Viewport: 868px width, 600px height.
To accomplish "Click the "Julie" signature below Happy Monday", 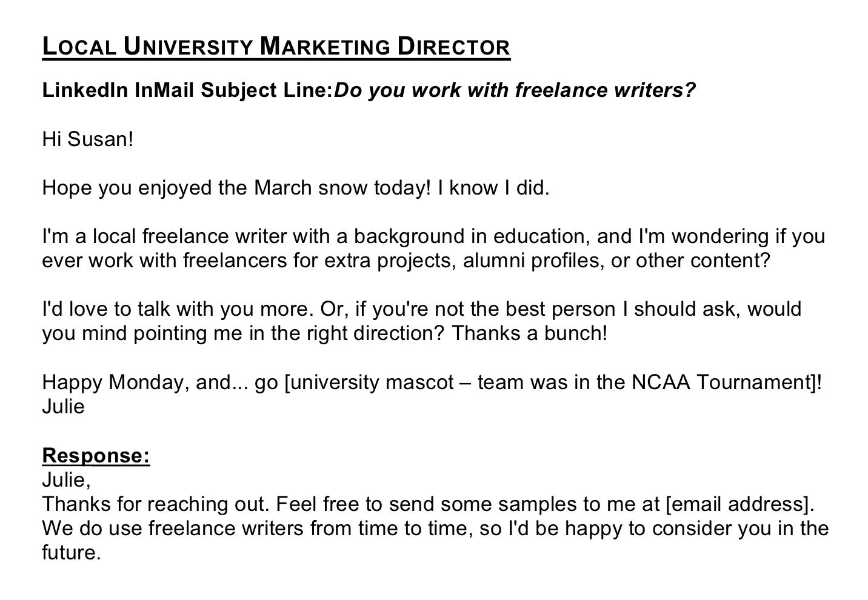I will point(63,407).
